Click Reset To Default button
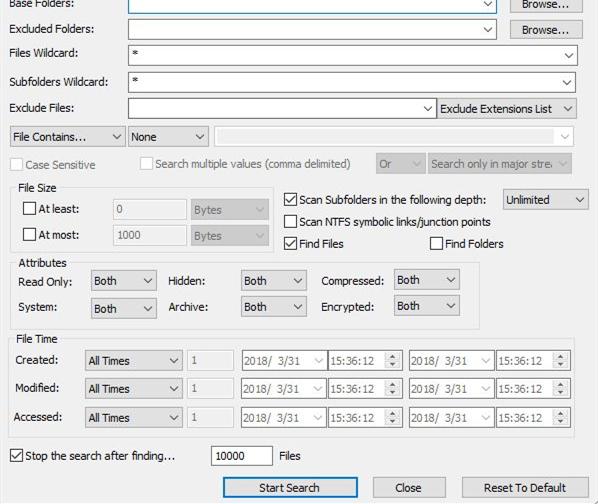The width and height of the screenshot is (598, 504). [x=525, y=488]
